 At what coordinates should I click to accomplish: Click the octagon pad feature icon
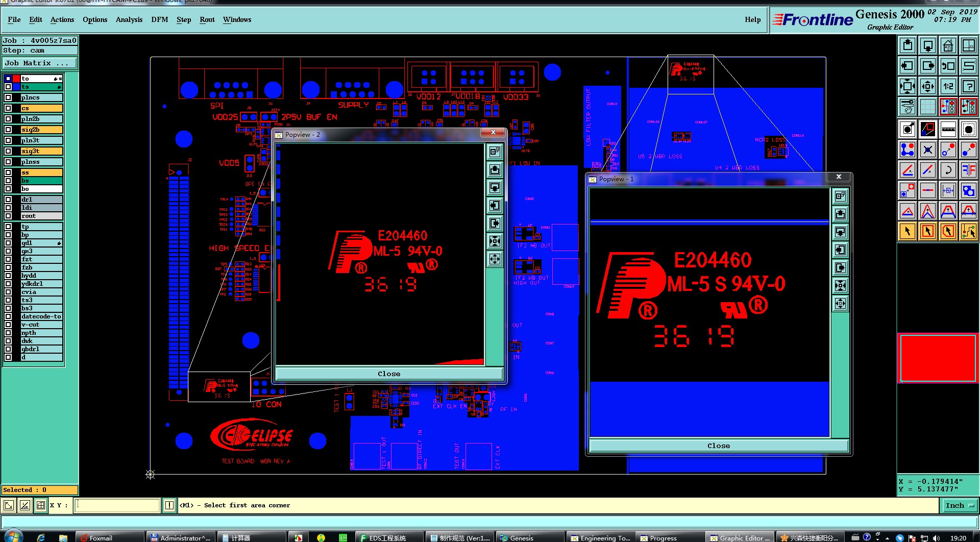(968, 129)
